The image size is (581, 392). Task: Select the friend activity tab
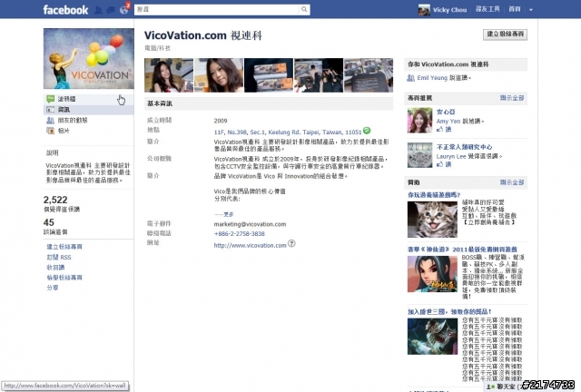(x=89, y=120)
